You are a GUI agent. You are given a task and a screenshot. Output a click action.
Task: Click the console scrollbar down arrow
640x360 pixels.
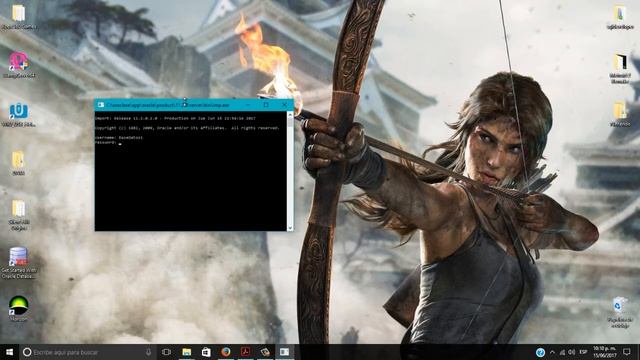pos(290,228)
